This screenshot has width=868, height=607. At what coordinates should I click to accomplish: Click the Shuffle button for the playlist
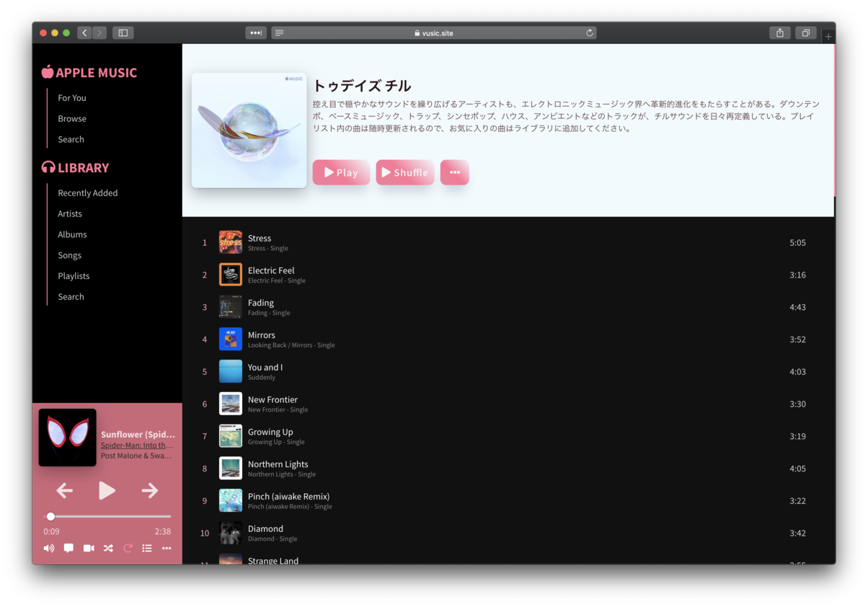pyautogui.click(x=405, y=172)
